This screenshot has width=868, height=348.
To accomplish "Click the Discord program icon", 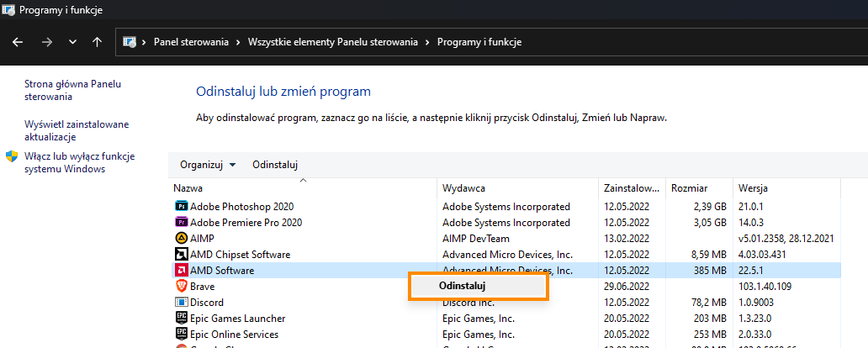I will pyautogui.click(x=181, y=303).
